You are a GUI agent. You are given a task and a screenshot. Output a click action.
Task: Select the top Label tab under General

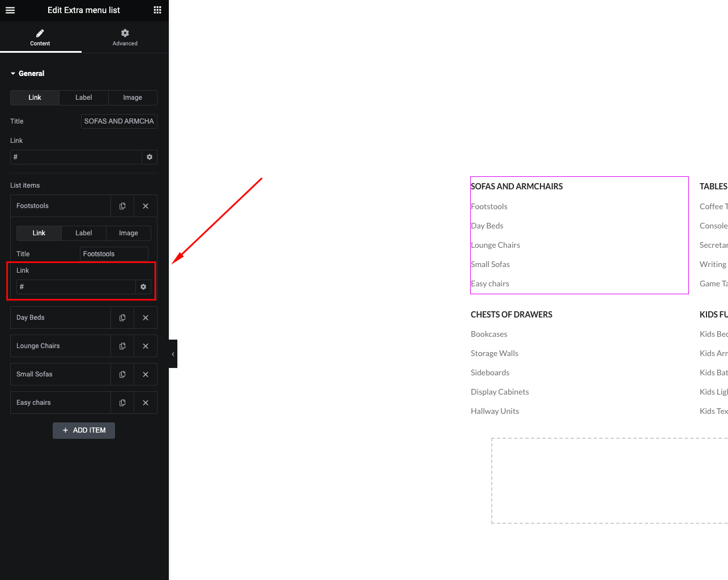84,98
